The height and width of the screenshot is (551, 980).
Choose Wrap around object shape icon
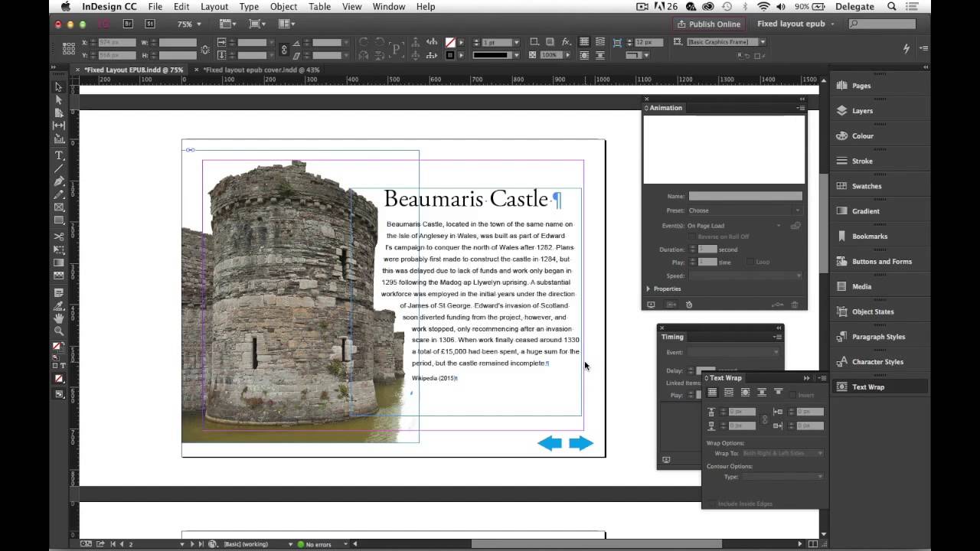745,393
